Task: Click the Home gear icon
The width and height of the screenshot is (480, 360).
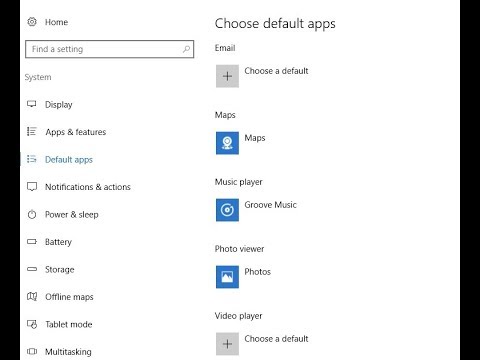Action: (32, 22)
